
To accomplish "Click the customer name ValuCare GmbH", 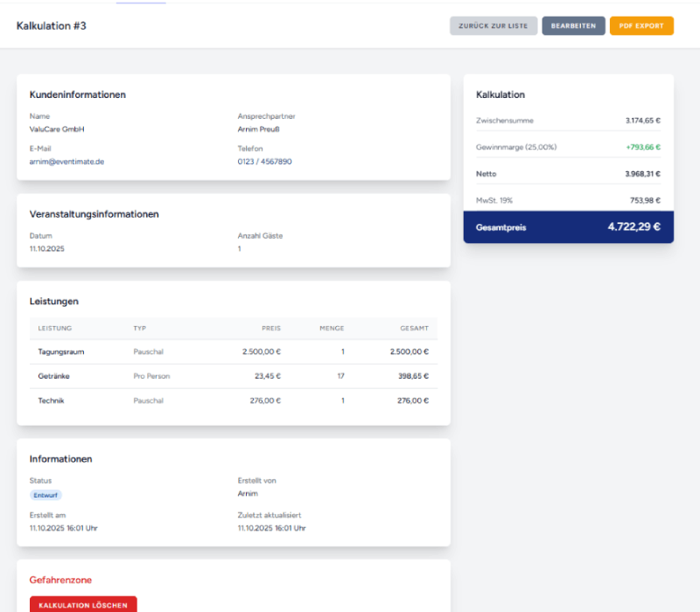I will tap(57, 129).
